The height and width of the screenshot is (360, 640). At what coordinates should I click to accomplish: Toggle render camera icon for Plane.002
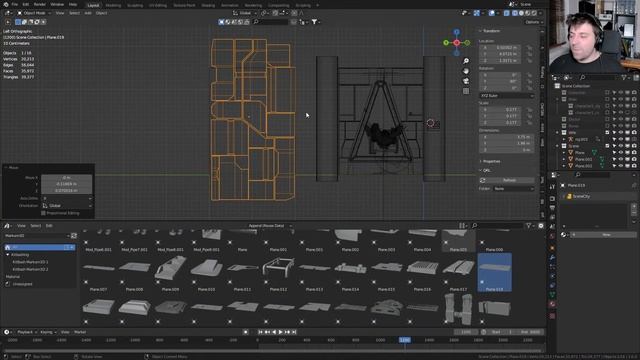click(634, 166)
